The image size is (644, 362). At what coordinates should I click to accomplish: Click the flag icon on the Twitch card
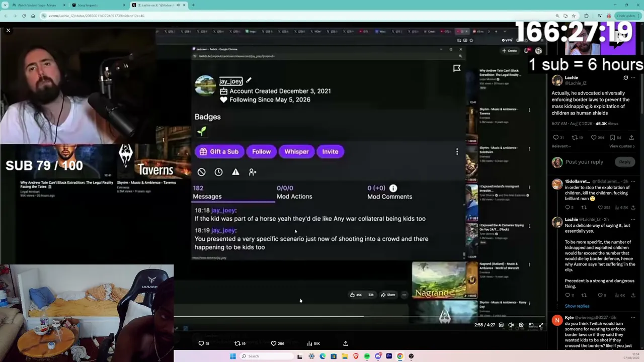click(457, 68)
